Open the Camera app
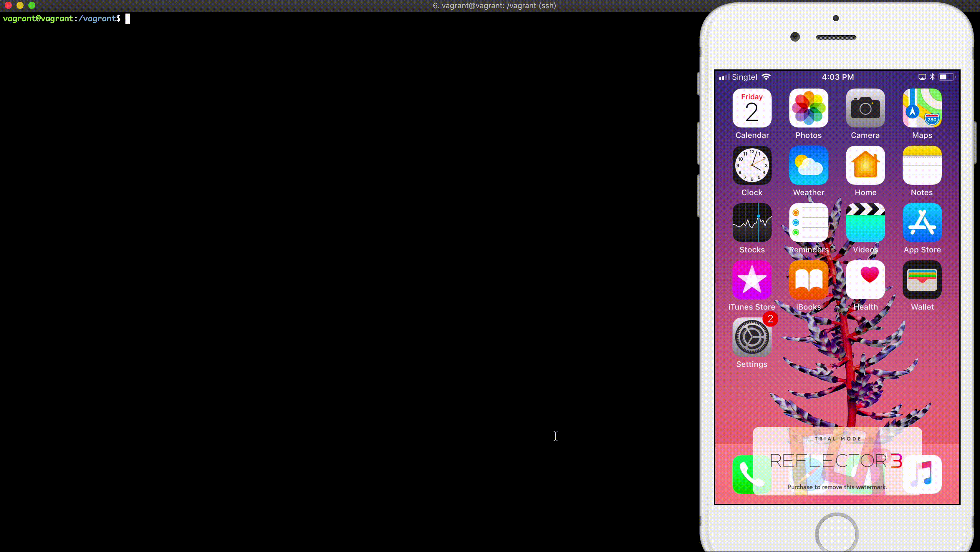Image resolution: width=980 pixels, height=552 pixels. 865,108
